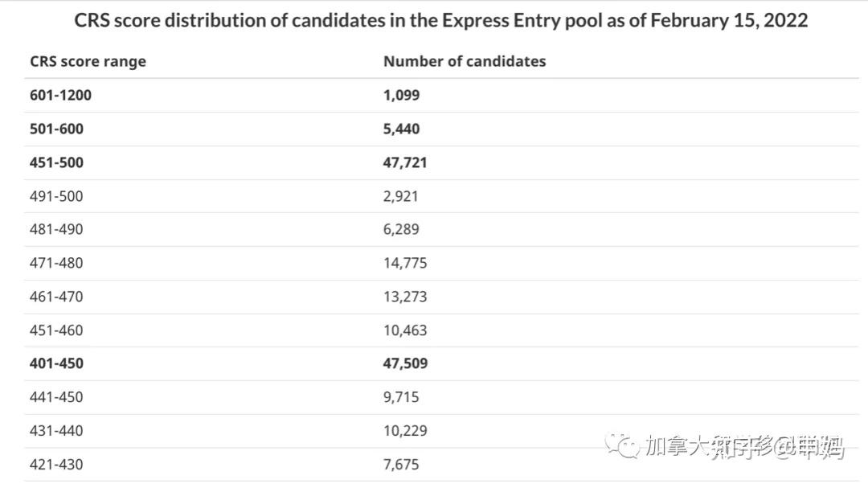This screenshot has height=484, width=868.
Task: Select the 601-1200 score range row
Action: tap(61, 95)
